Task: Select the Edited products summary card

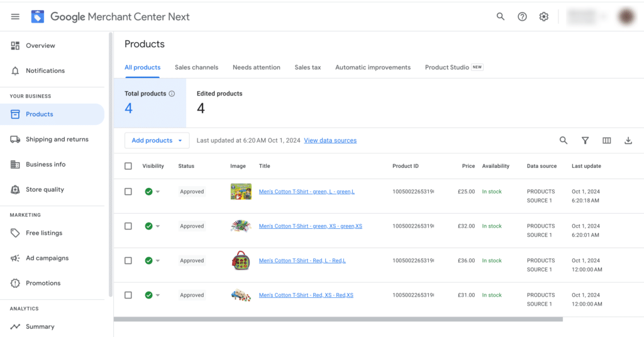Action: coord(219,103)
